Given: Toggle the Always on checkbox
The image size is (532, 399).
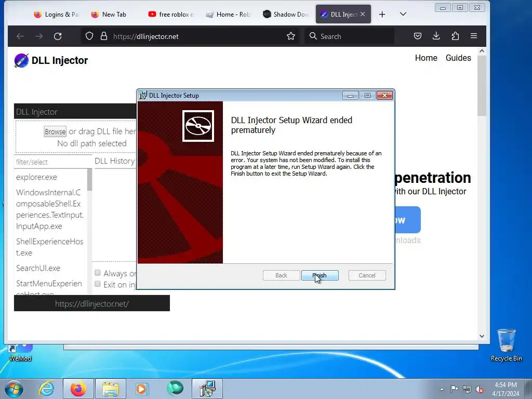Looking at the screenshot, I should tap(98, 273).
